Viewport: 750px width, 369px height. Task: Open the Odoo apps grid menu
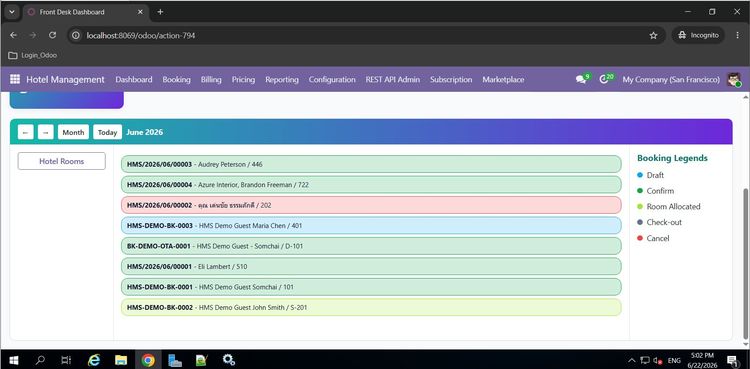pos(15,79)
